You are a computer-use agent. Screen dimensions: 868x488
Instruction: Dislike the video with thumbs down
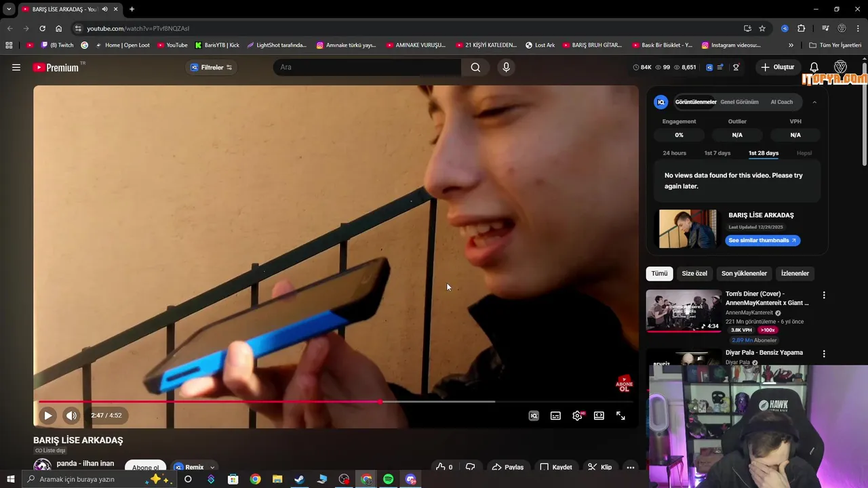click(x=470, y=467)
